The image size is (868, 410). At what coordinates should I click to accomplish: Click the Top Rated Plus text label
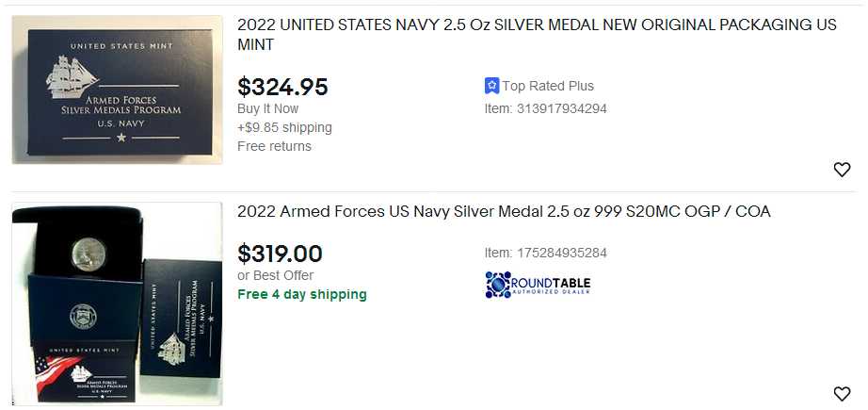pos(548,86)
